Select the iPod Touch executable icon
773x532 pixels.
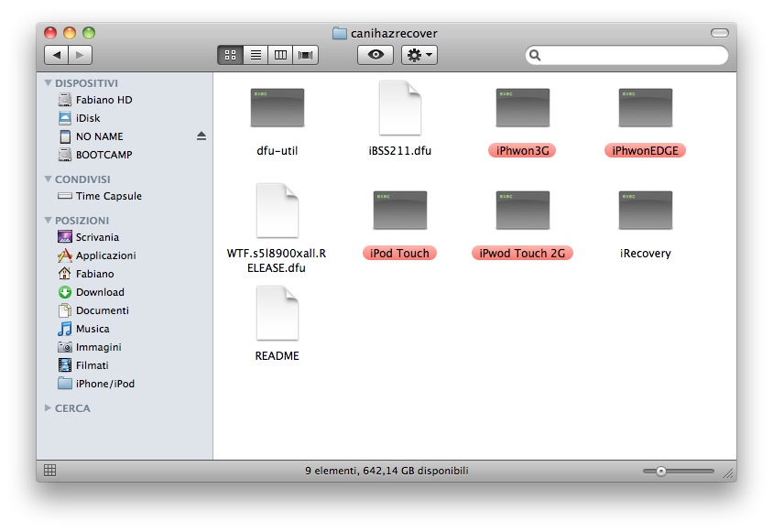click(400, 211)
